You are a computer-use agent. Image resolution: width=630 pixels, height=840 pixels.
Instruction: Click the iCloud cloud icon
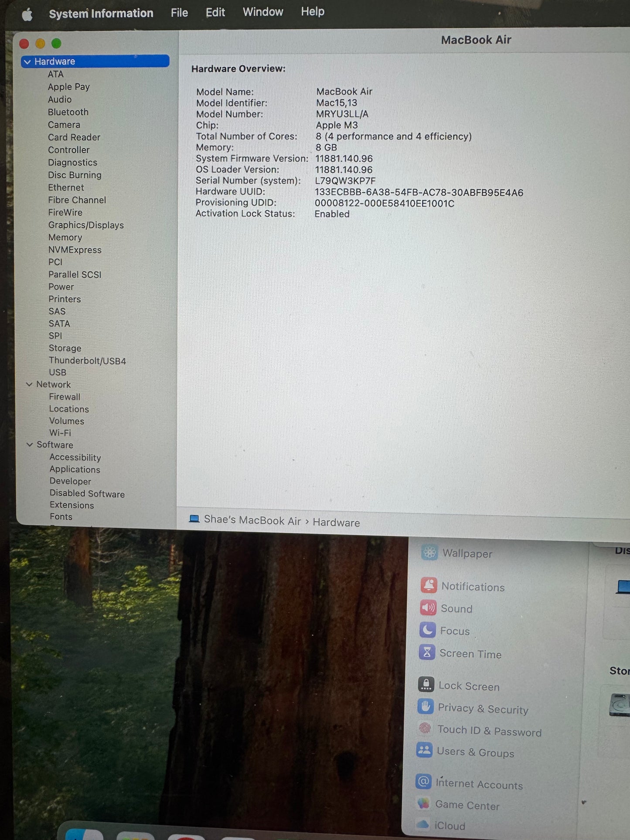coord(422,824)
